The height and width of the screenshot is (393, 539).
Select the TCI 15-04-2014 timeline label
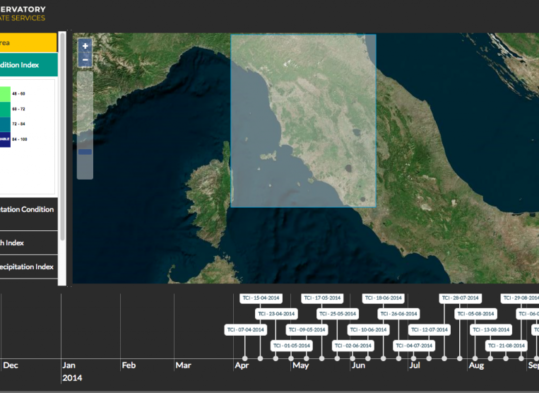[261, 298]
